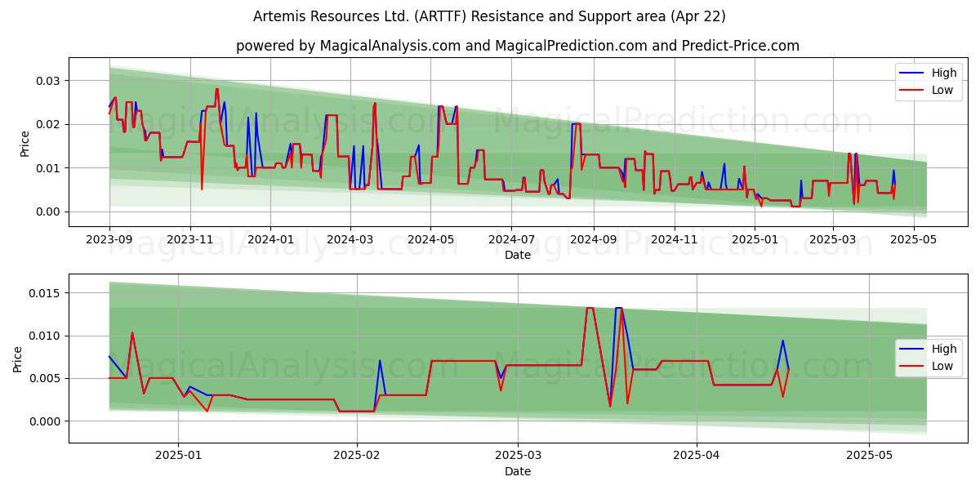The width and height of the screenshot is (980, 490).
Task: Click the 'High' legend entry in the bottom chart
Action: (x=942, y=350)
